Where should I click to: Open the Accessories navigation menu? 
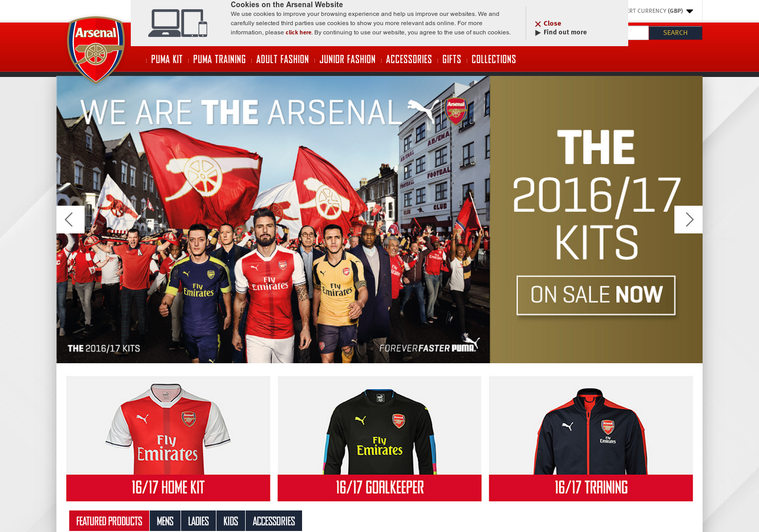(409, 60)
